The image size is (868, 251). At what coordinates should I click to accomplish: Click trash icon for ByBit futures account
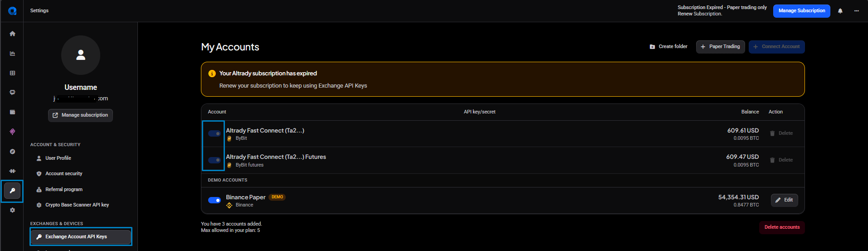tap(772, 160)
